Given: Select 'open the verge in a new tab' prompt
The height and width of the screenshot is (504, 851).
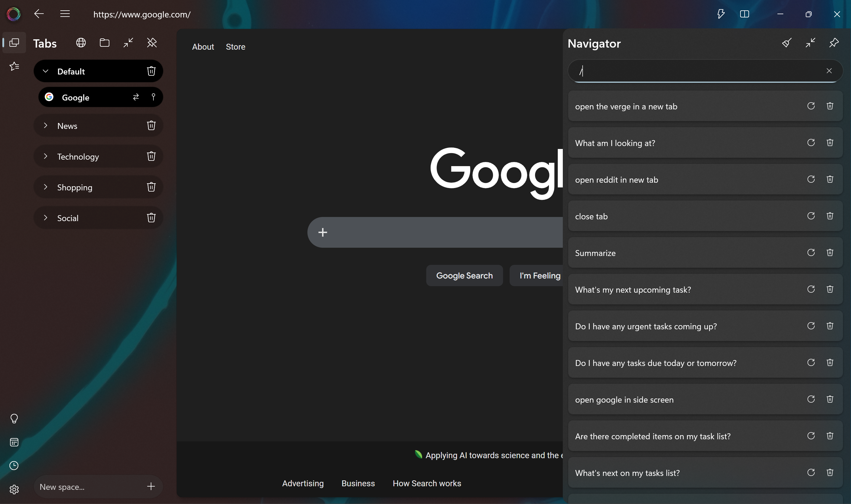Looking at the screenshot, I should [x=705, y=106].
